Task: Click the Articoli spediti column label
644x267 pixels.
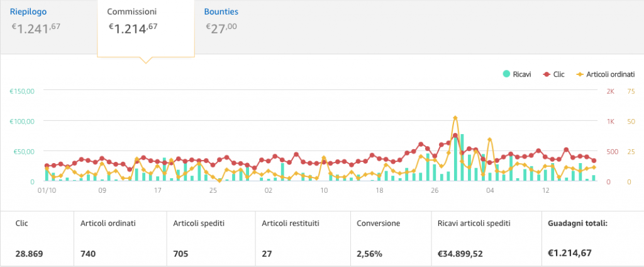Action: pos(198,224)
